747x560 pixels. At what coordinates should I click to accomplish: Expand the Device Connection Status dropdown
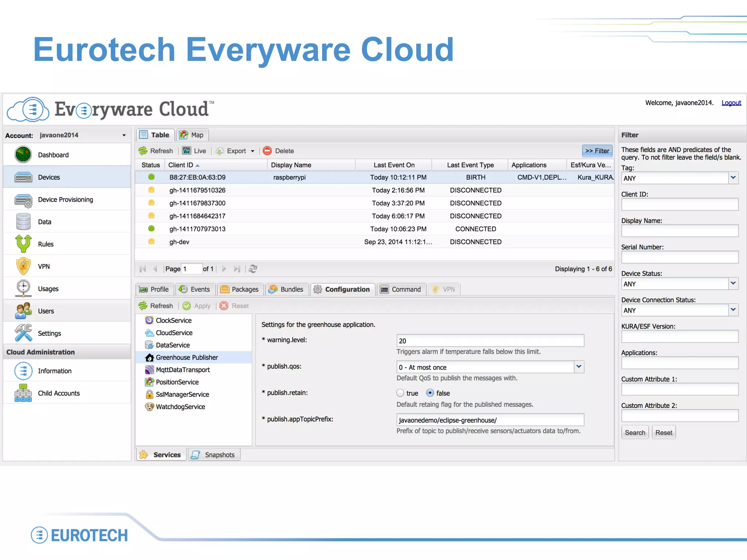coord(733,310)
